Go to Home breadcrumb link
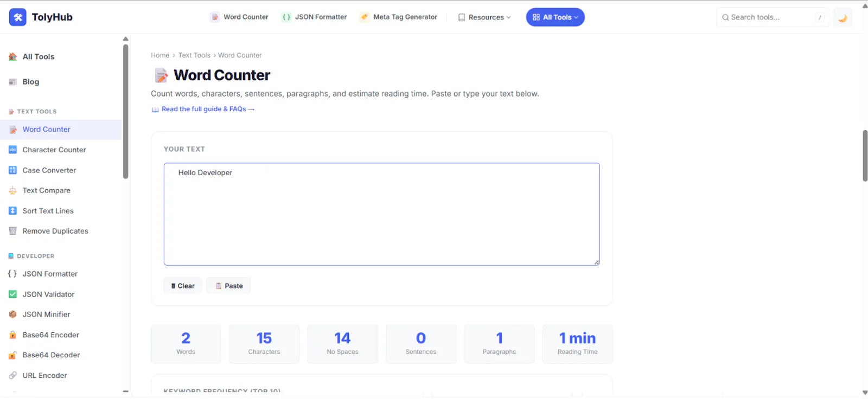The height and width of the screenshot is (399, 868). [x=160, y=55]
